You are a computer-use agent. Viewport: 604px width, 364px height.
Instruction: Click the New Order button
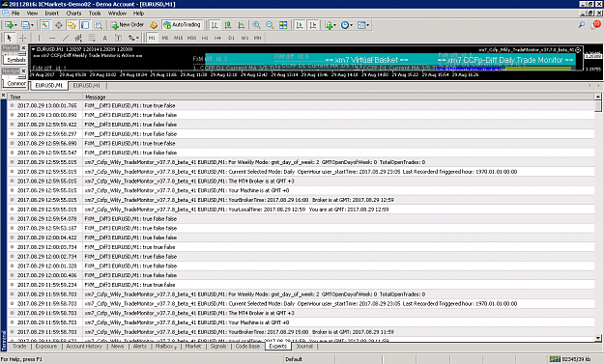click(x=128, y=25)
